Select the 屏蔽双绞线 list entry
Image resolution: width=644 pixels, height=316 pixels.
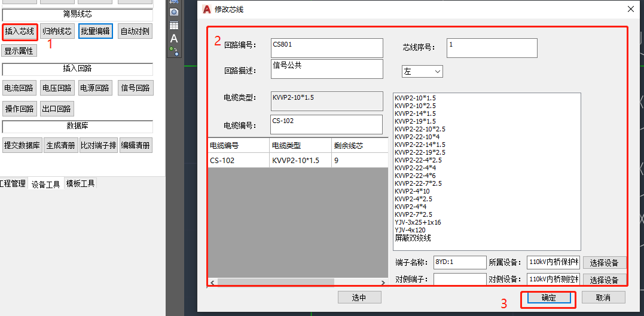(x=413, y=238)
